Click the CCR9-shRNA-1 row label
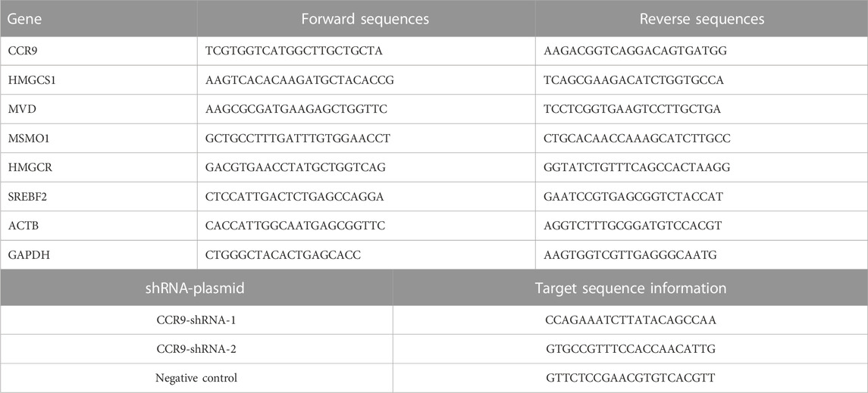 click(x=196, y=320)
